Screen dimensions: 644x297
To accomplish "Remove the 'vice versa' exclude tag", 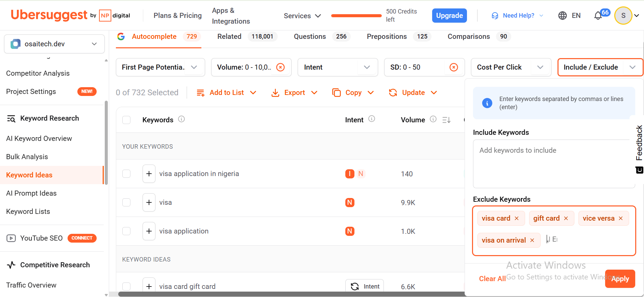I will 621,218.
